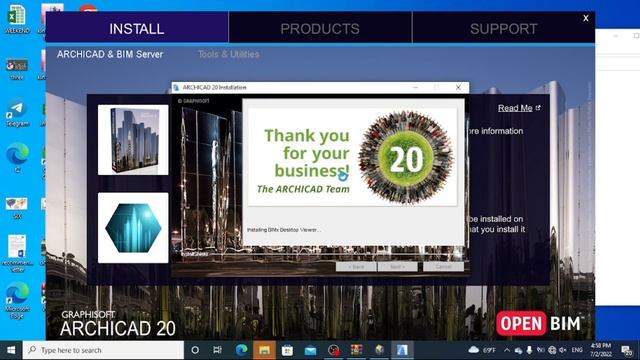Launch Telegram from the desktop
Screen dimensions: 640x360
(x=17, y=113)
